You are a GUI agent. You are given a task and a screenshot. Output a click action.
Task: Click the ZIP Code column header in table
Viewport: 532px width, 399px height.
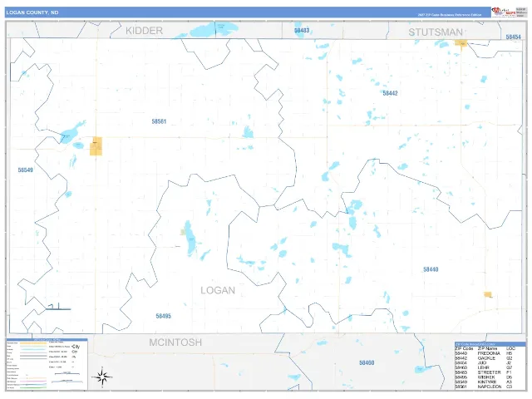click(464, 348)
